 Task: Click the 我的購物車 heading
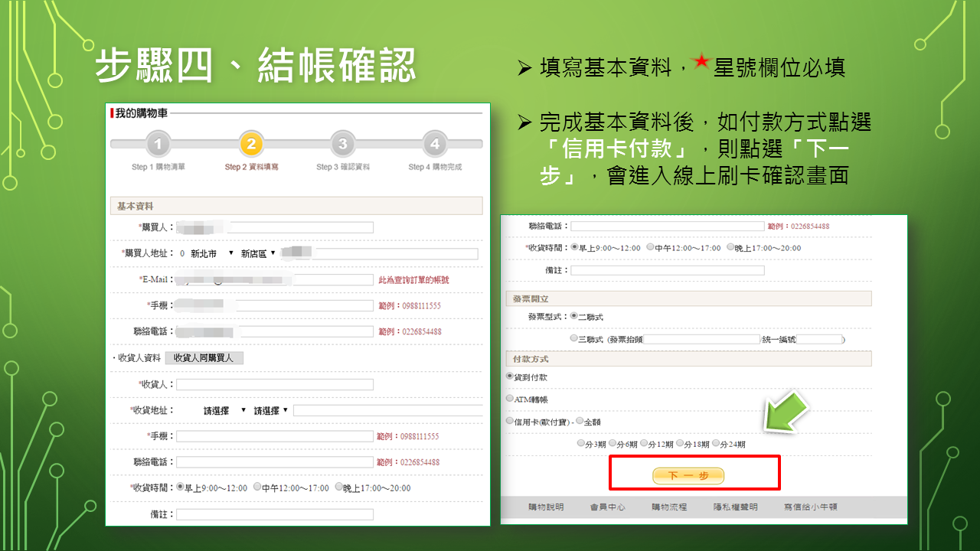[x=142, y=113]
